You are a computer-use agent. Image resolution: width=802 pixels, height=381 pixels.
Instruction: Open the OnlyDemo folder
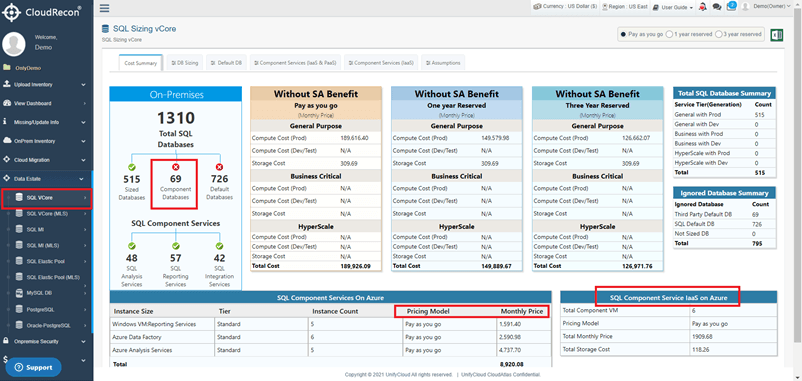coord(22,68)
